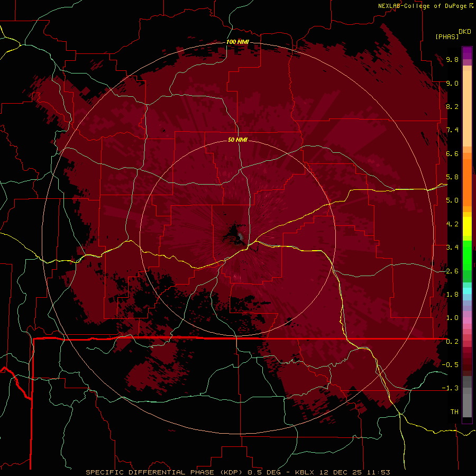Click the DKD units label
Image resolution: width=476 pixels, height=476 pixels.
pyautogui.click(x=465, y=32)
